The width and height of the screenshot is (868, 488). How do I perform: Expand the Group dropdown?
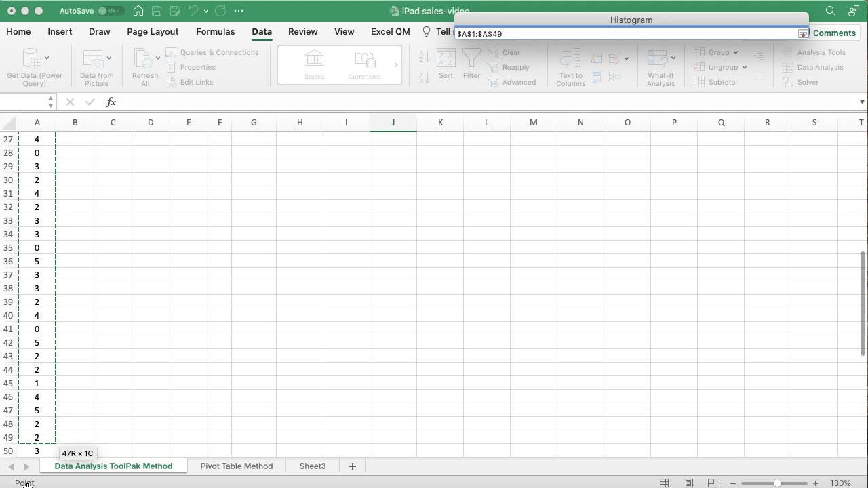pyautogui.click(x=735, y=52)
